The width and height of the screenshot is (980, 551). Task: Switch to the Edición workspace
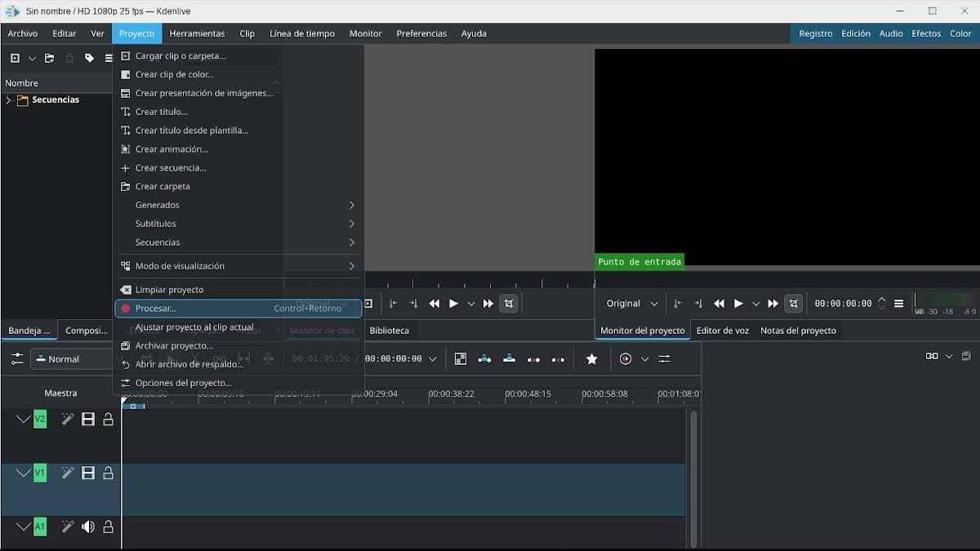pos(856,33)
